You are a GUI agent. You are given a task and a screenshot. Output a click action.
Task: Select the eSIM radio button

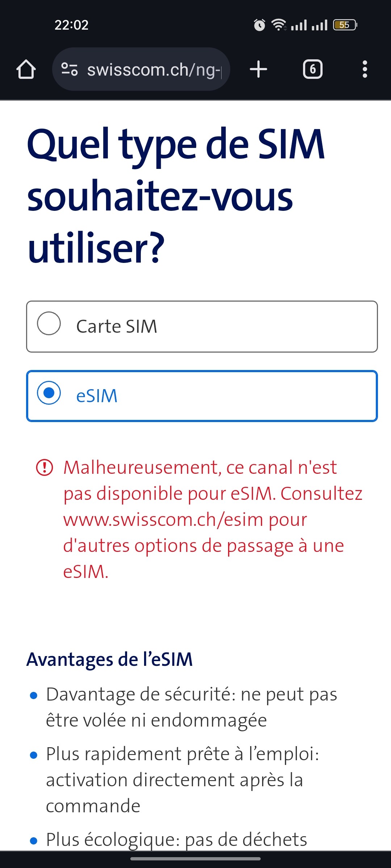click(49, 393)
